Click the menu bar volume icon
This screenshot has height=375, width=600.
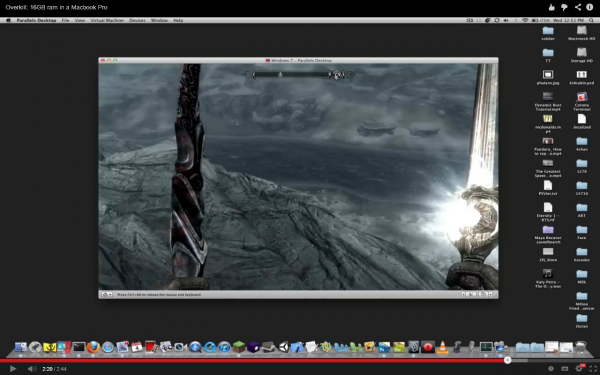click(x=506, y=20)
